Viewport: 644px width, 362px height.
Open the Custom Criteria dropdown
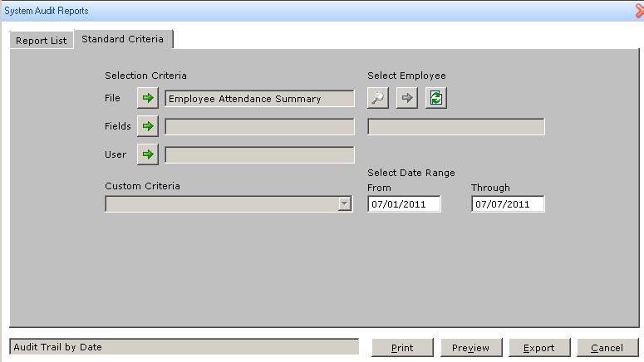tap(345, 204)
